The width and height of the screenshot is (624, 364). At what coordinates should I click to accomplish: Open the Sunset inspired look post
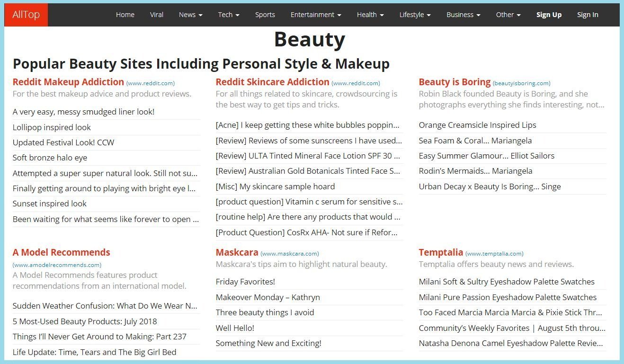click(x=49, y=204)
